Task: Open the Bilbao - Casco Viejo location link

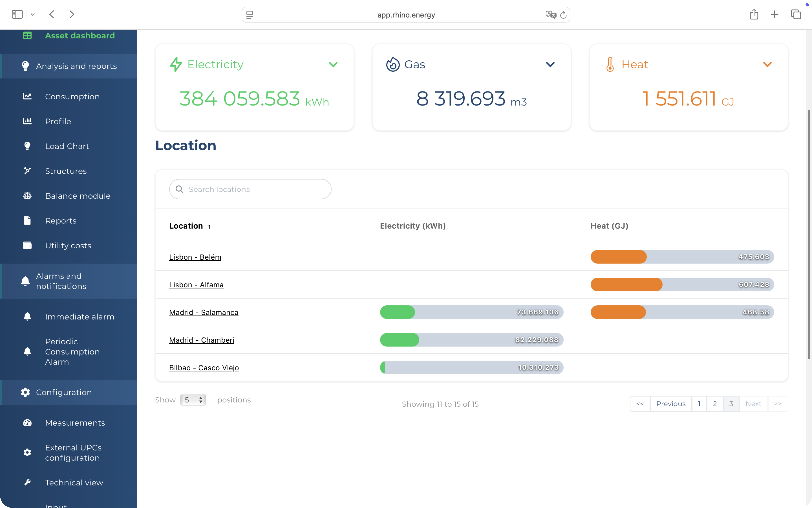Action: 204,367
